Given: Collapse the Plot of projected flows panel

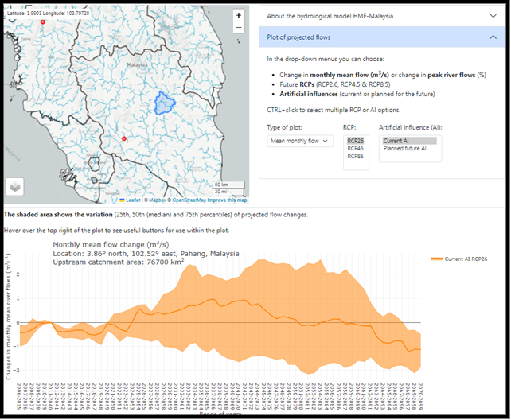Looking at the screenshot, I should (381, 37).
